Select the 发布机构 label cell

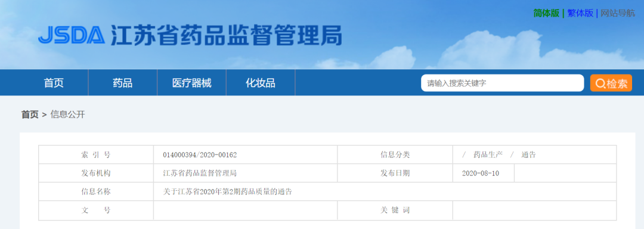96,173
